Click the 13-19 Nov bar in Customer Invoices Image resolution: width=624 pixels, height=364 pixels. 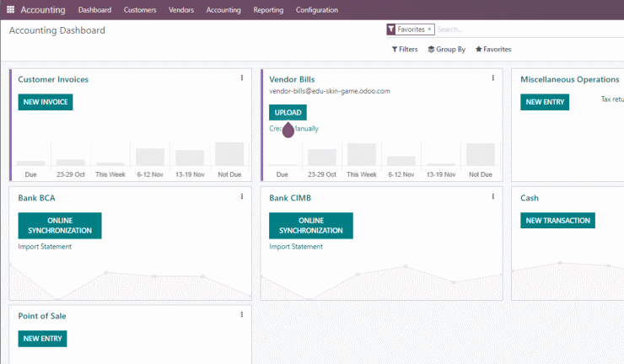coord(190,158)
